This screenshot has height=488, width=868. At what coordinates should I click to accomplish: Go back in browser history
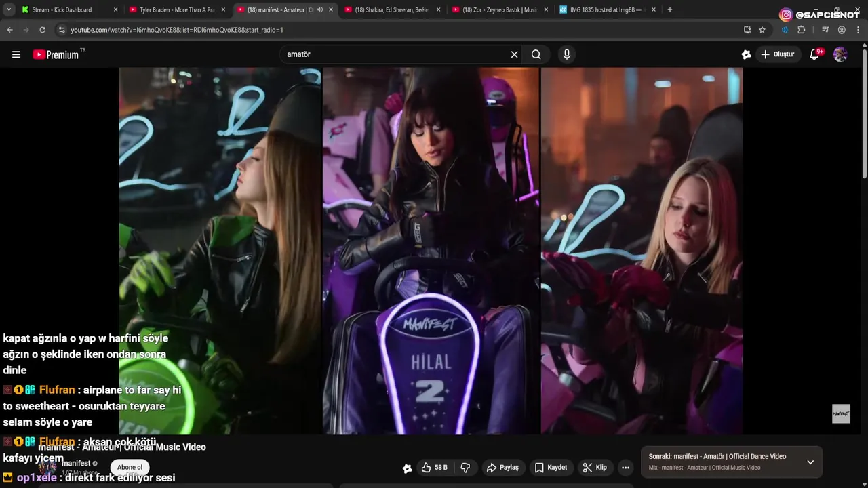9,30
